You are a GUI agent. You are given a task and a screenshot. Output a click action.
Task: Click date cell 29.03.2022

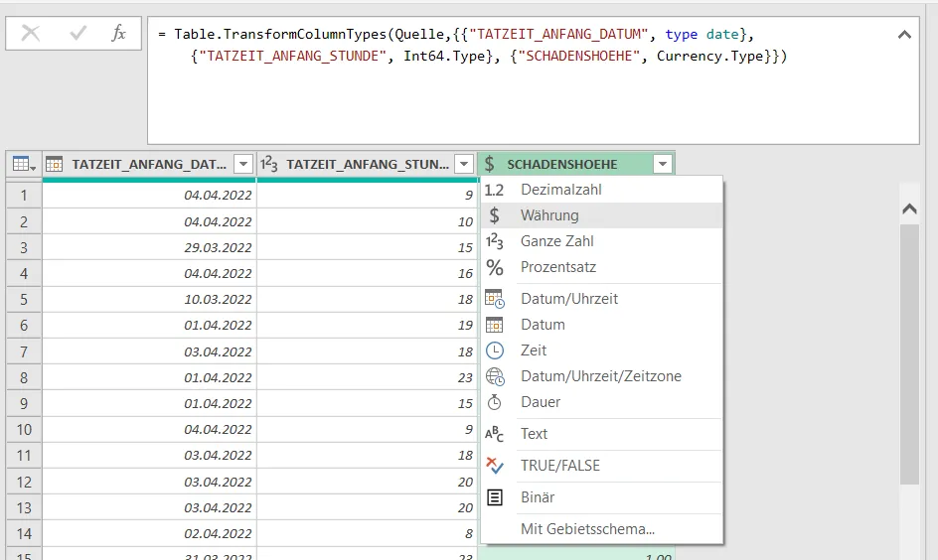click(x=150, y=247)
